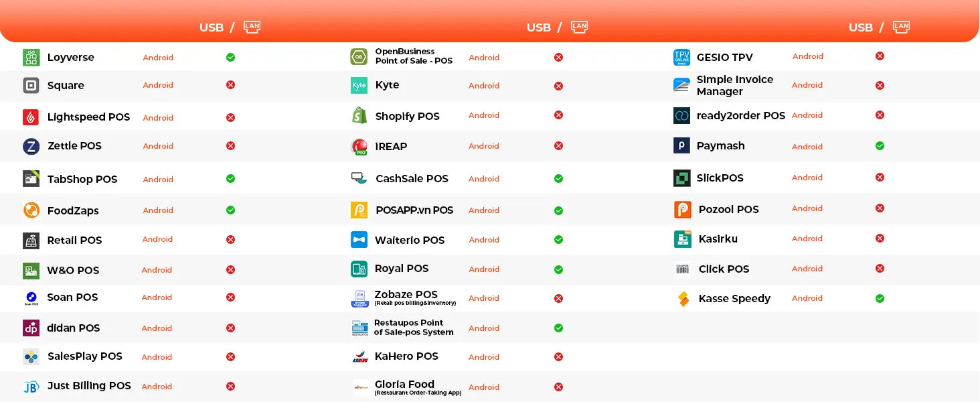Click the USB label in the right column header
This screenshot has height=402, width=980.
(860, 27)
